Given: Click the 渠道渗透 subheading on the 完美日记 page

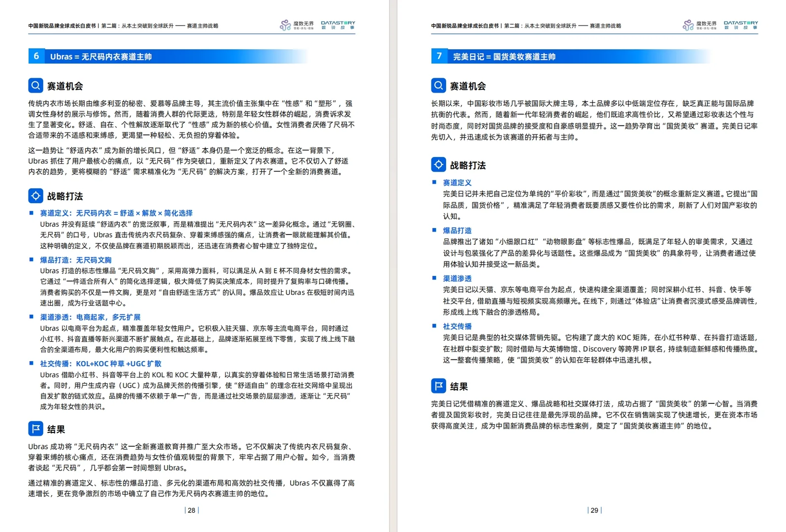Looking at the screenshot, I should (x=457, y=278).
